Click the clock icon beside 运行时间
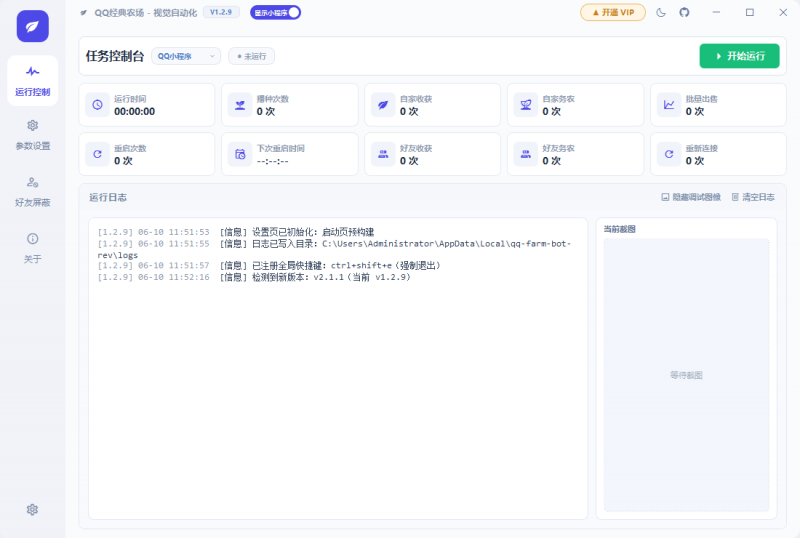 point(97,105)
